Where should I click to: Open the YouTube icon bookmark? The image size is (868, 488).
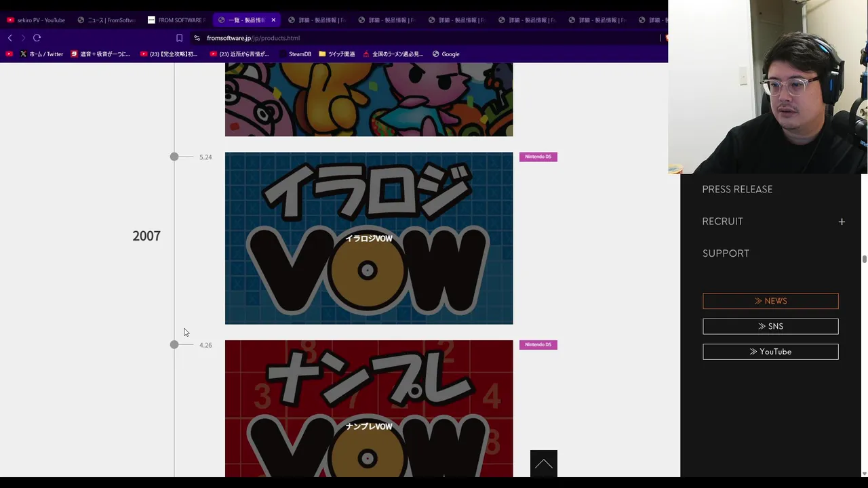pos(9,54)
